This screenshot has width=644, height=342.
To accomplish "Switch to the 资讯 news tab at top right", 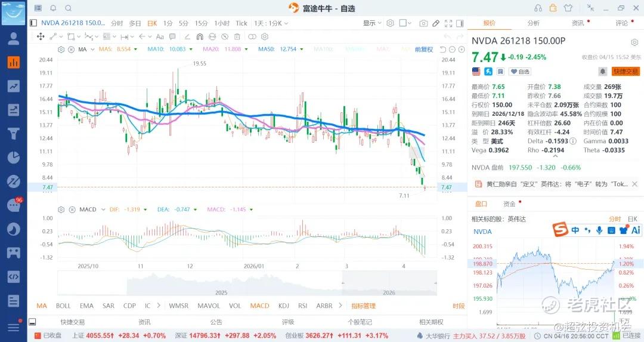I will coord(578,23).
